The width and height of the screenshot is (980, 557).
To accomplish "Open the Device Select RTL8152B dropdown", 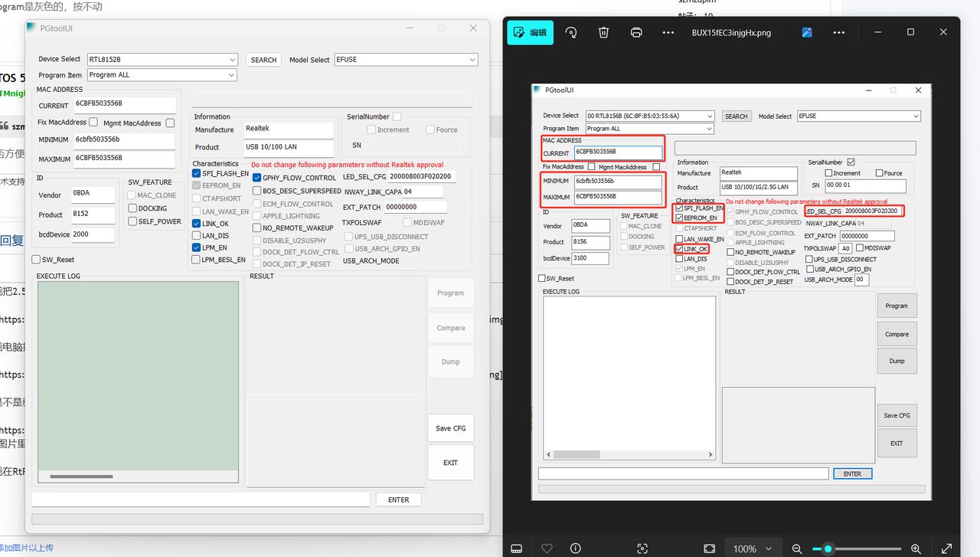I will pos(162,60).
